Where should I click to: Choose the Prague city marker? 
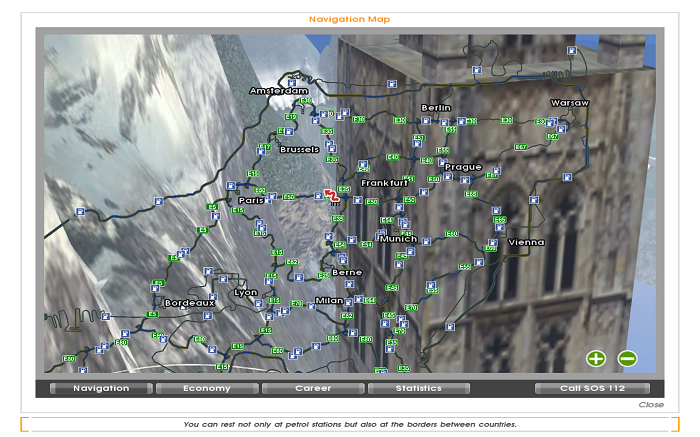(463, 167)
